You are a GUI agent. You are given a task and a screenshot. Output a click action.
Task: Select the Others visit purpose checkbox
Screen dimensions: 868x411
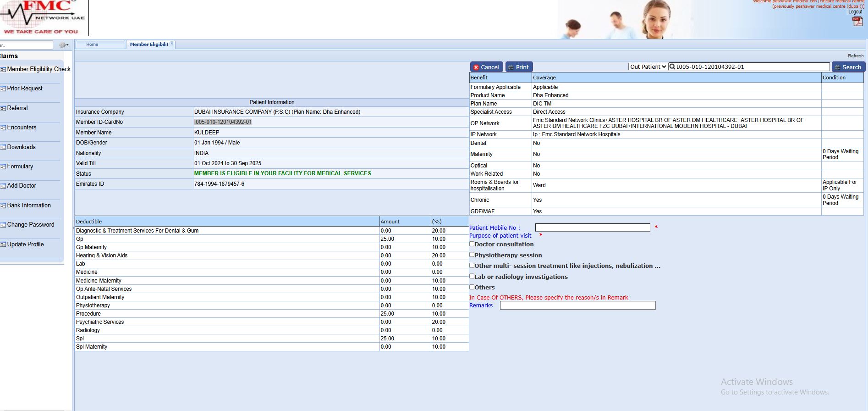[x=472, y=287]
